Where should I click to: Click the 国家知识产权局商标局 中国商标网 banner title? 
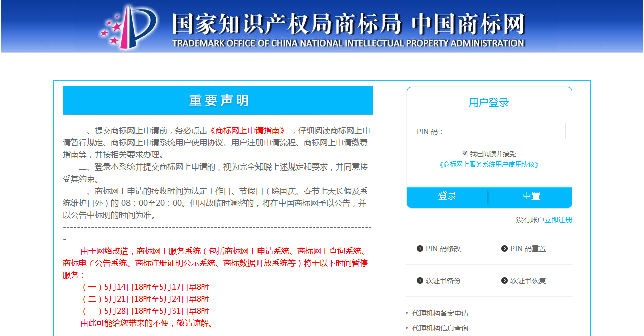(x=348, y=24)
